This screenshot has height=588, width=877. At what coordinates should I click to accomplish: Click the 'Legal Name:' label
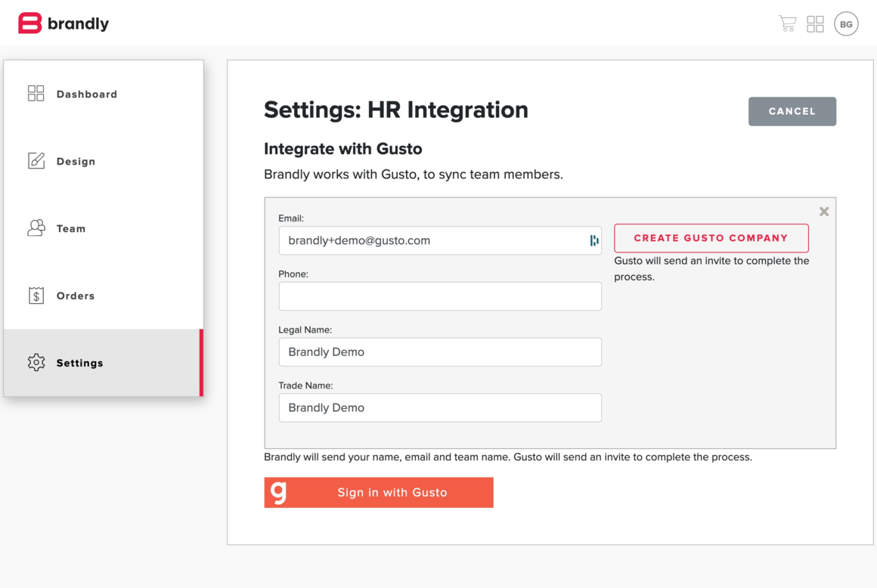305,330
